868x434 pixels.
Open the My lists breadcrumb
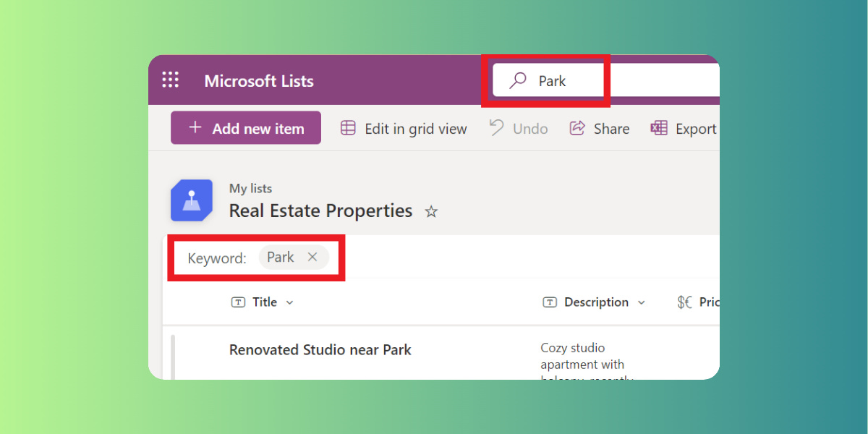(x=250, y=188)
